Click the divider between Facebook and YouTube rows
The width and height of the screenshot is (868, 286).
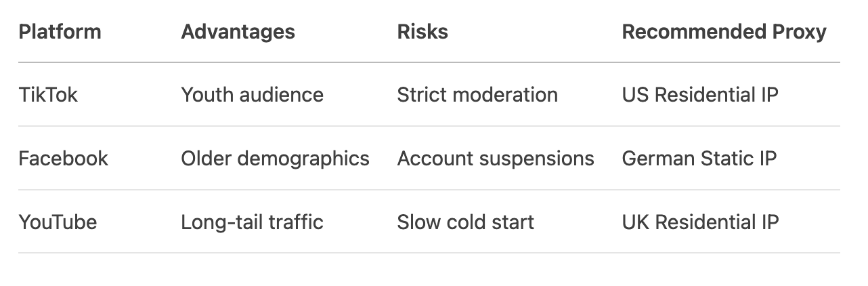429,190
